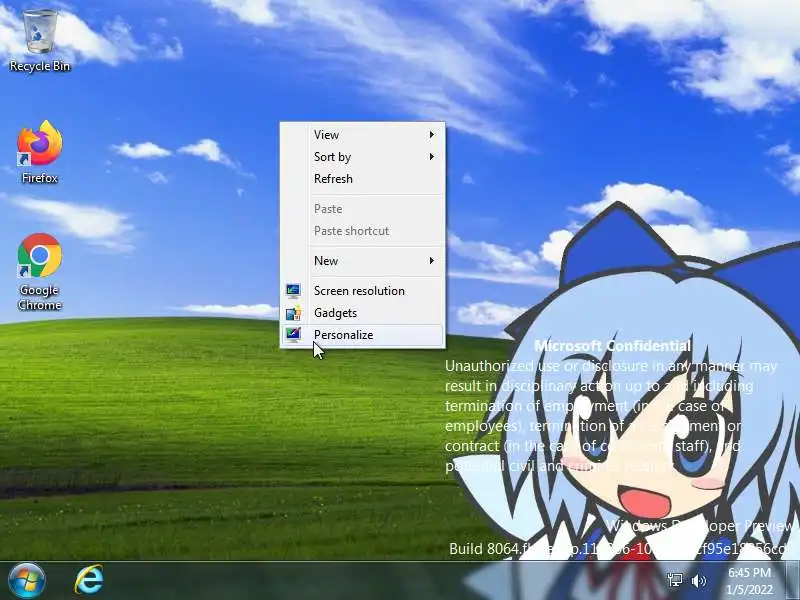Open Screen resolution from the context menu
The width and height of the screenshot is (800, 600).
tap(362, 291)
